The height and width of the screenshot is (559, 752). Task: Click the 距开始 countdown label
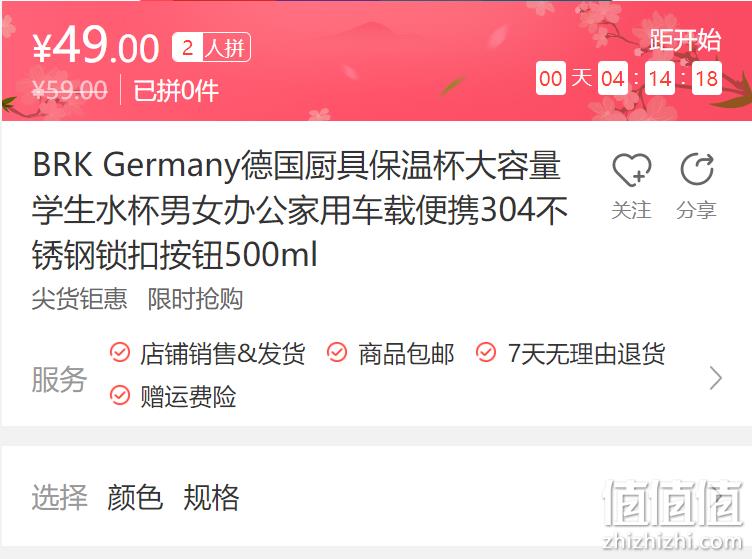pos(685,39)
